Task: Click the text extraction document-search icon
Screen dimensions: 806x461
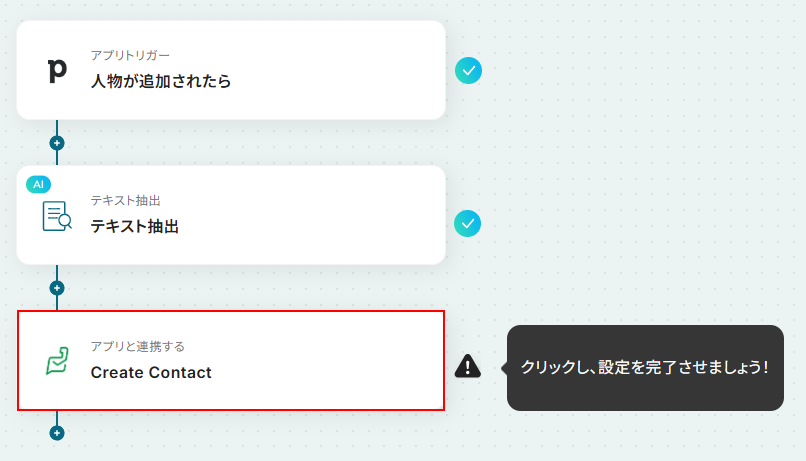Action: click(x=57, y=215)
